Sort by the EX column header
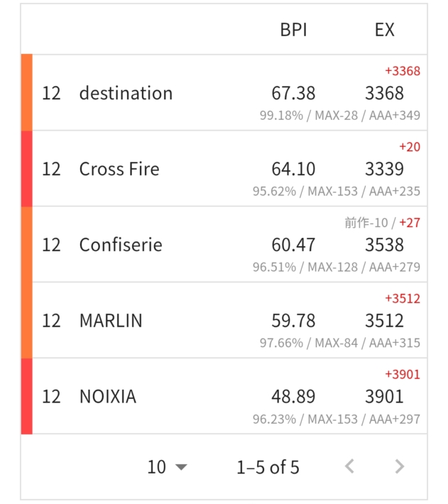This screenshot has width=448, height=504. tap(384, 30)
